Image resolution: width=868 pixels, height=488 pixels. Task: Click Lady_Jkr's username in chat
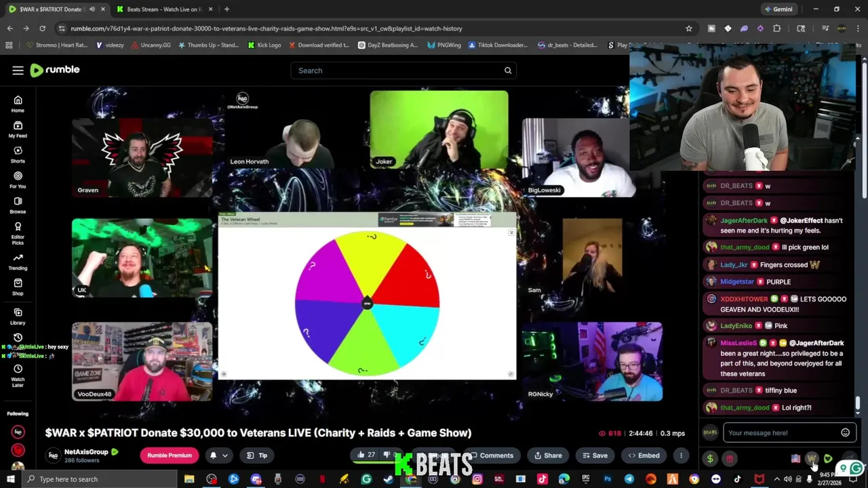pyautogui.click(x=734, y=264)
